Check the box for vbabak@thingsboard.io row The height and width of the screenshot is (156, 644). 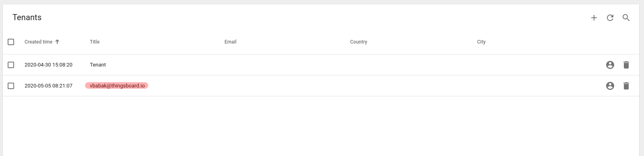[11, 86]
